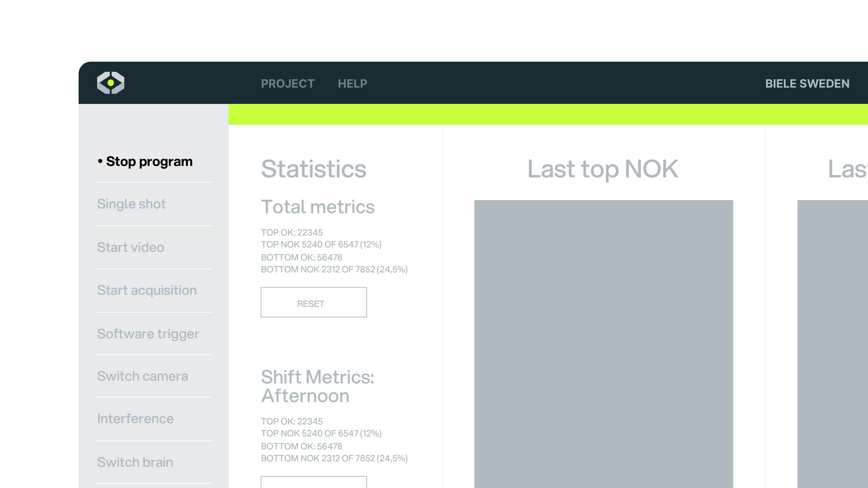The height and width of the screenshot is (488, 868).
Task: Select Switch brain in the sidebar
Action: coord(135,462)
